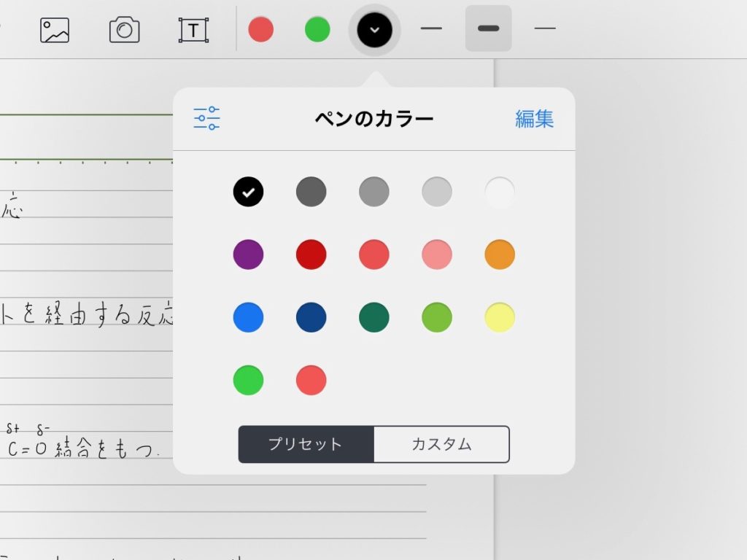Image resolution: width=747 pixels, height=560 pixels.
Task: Tap the 編集 button
Action: 534,119
